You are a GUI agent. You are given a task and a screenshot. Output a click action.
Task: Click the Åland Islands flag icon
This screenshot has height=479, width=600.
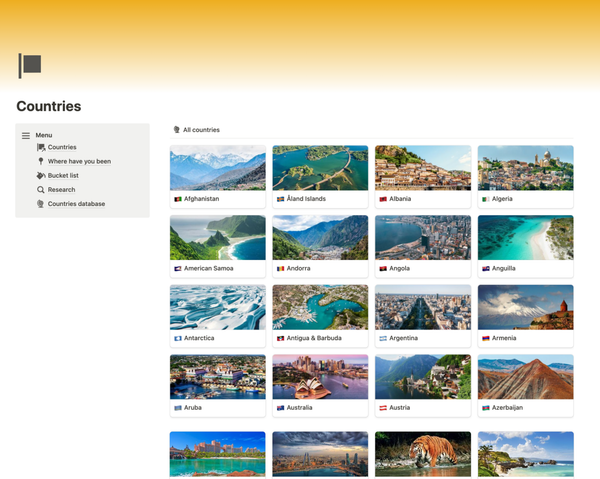pos(280,199)
